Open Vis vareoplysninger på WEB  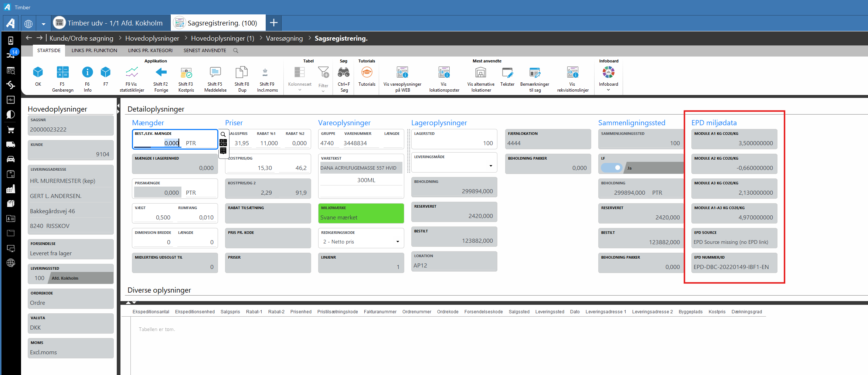[x=402, y=72]
